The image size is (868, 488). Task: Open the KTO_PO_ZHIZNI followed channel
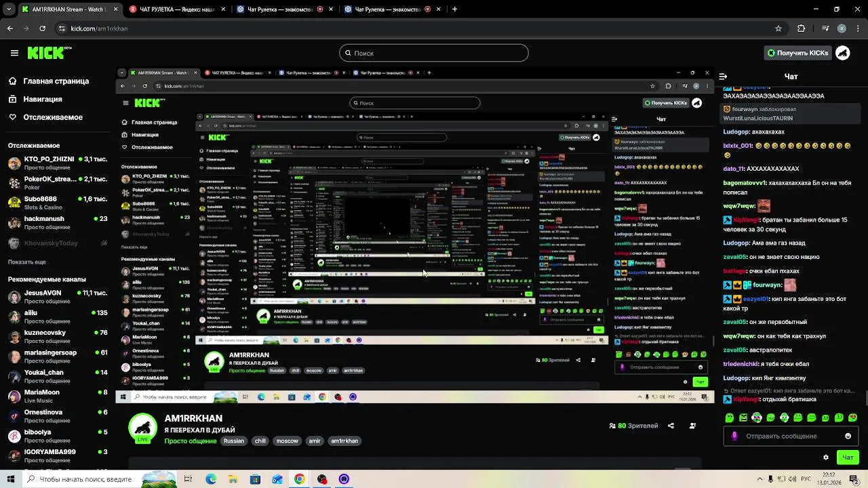[57, 163]
